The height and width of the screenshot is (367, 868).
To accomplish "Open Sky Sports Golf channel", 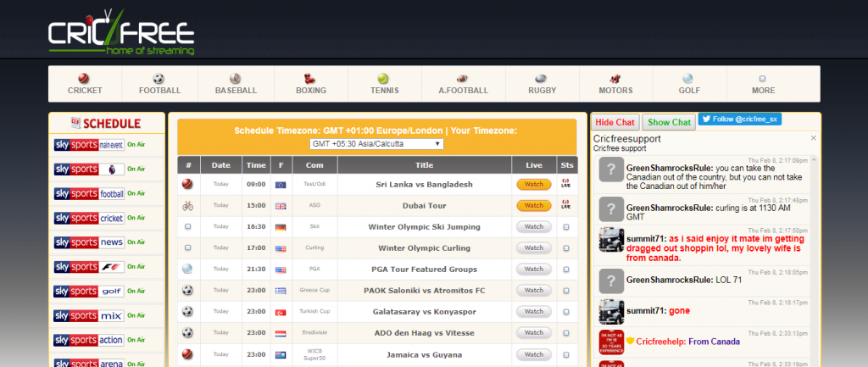I will point(89,292).
